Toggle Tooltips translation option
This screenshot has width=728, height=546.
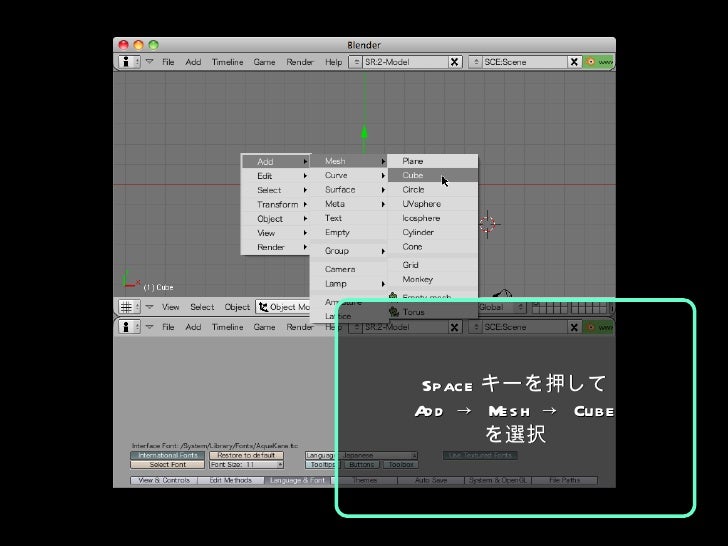[x=322, y=464]
